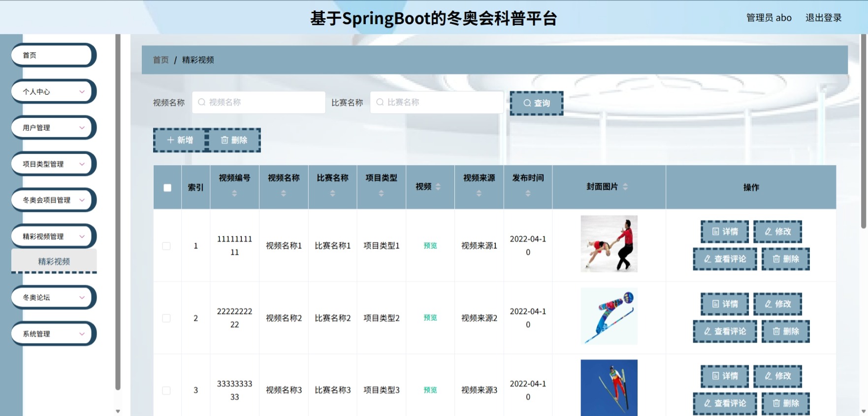Open 个人中心 in the sidebar
This screenshot has height=416, width=868.
pyautogui.click(x=54, y=92)
